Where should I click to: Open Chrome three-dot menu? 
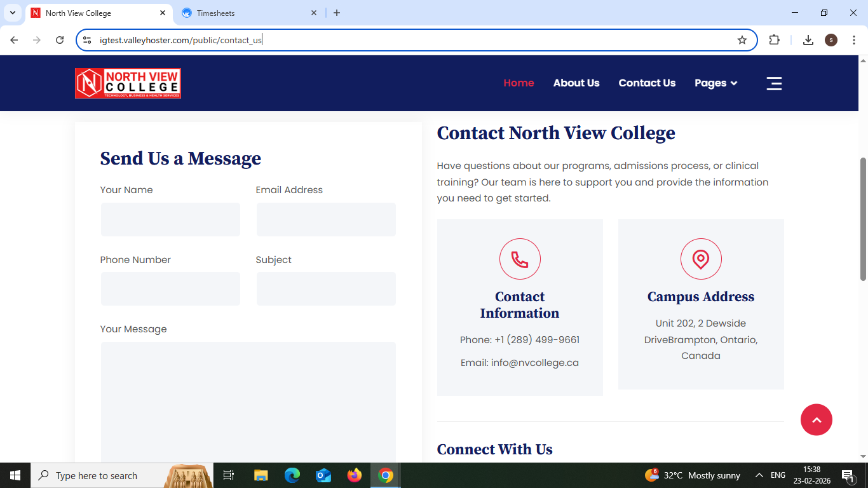[854, 40]
